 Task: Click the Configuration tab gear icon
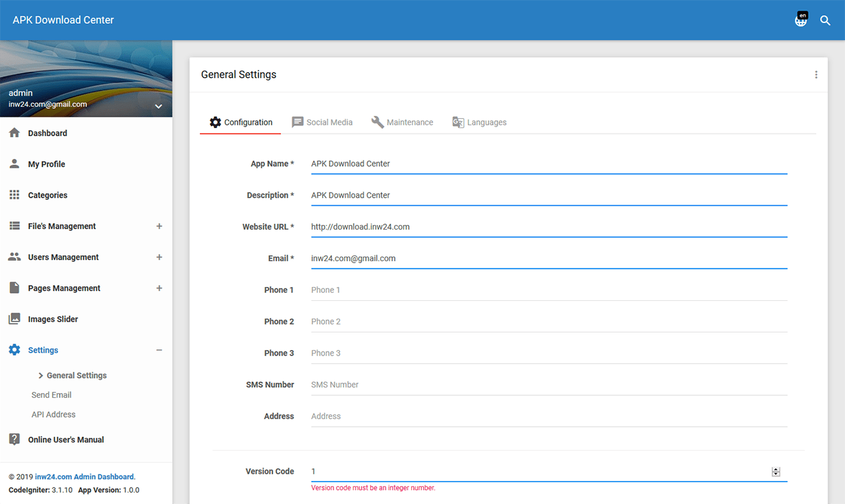pyautogui.click(x=215, y=122)
